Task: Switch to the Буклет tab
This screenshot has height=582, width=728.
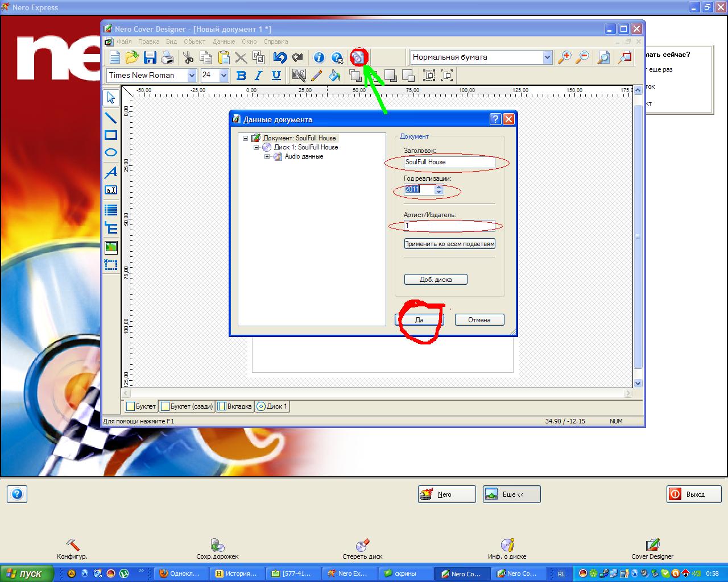Action: (x=140, y=406)
